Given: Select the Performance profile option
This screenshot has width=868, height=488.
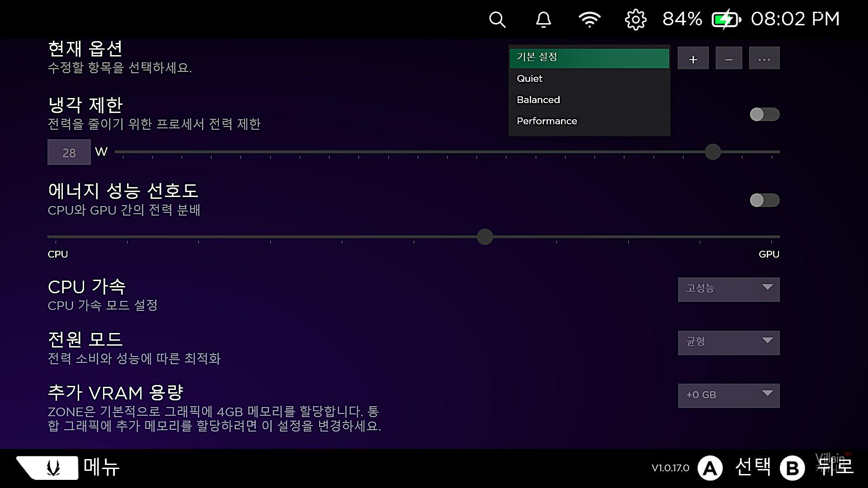Looking at the screenshot, I should pos(589,121).
